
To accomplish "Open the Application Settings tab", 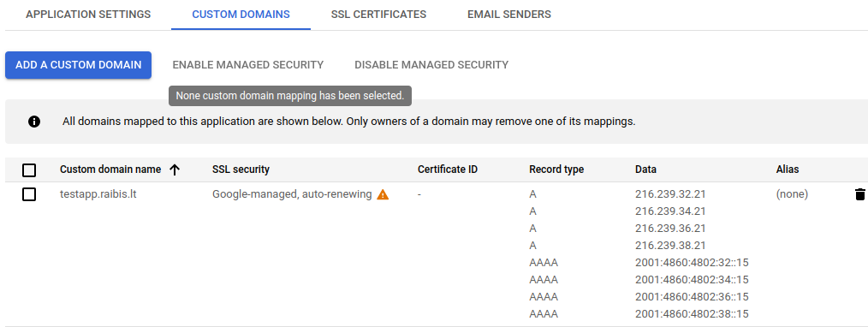I will click(x=88, y=15).
